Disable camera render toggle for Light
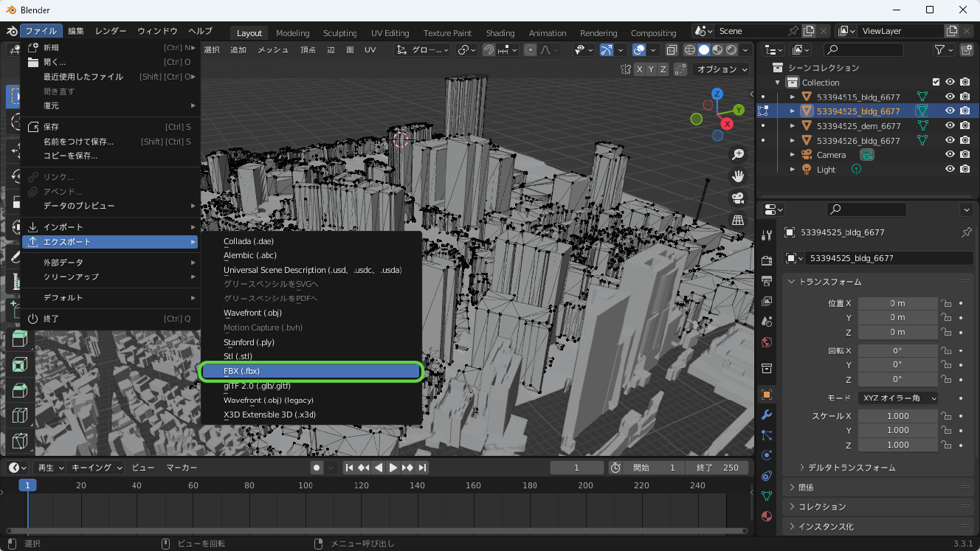 pyautogui.click(x=965, y=169)
